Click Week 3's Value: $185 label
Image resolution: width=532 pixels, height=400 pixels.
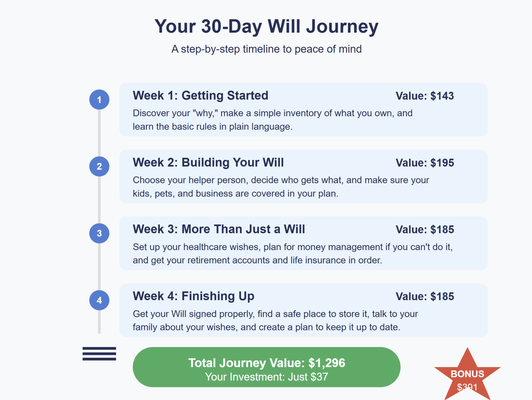click(425, 229)
